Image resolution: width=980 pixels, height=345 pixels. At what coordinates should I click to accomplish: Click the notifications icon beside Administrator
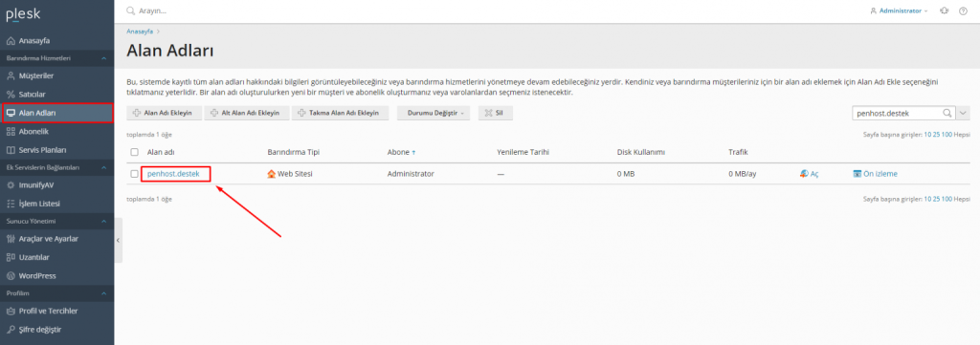[x=945, y=11]
